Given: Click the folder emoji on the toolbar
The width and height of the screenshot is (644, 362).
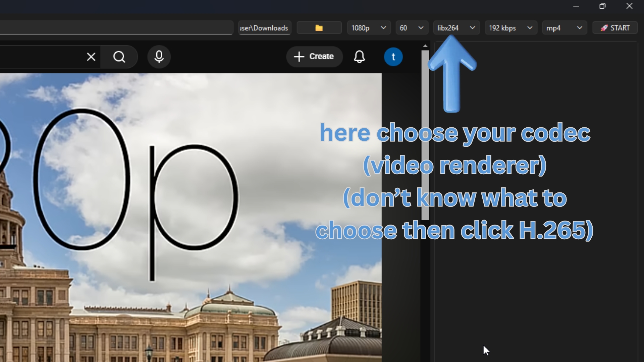Looking at the screenshot, I should point(319,27).
